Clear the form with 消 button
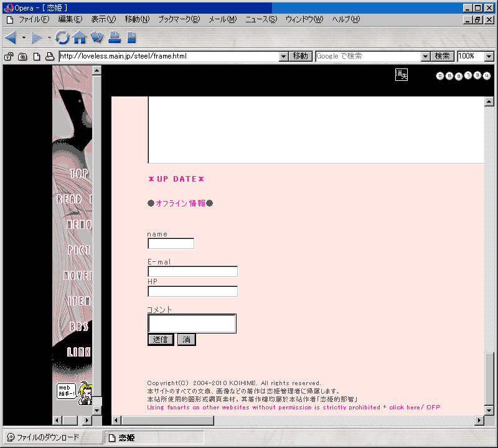Image resolution: width=498 pixels, height=448 pixels. coord(186,340)
